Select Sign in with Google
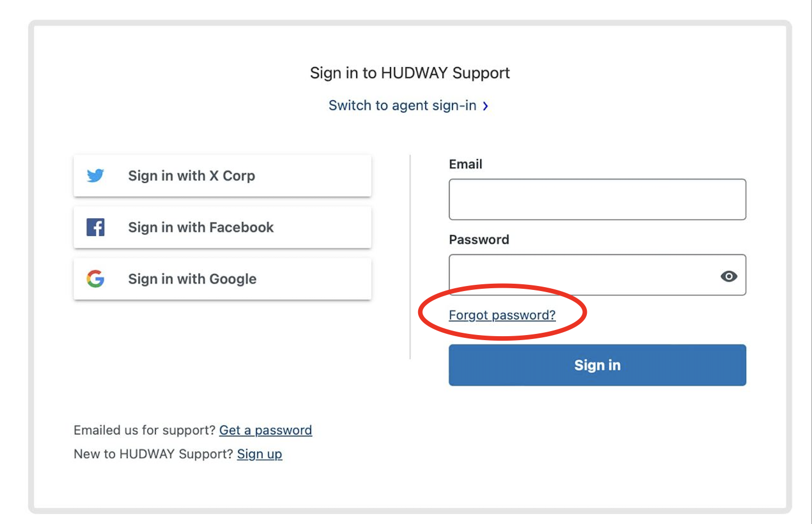This screenshot has height=524, width=812. click(x=222, y=279)
